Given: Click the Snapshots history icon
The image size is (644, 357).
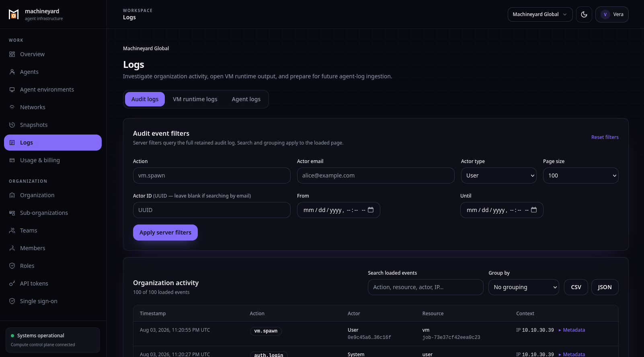Looking at the screenshot, I should (12, 125).
